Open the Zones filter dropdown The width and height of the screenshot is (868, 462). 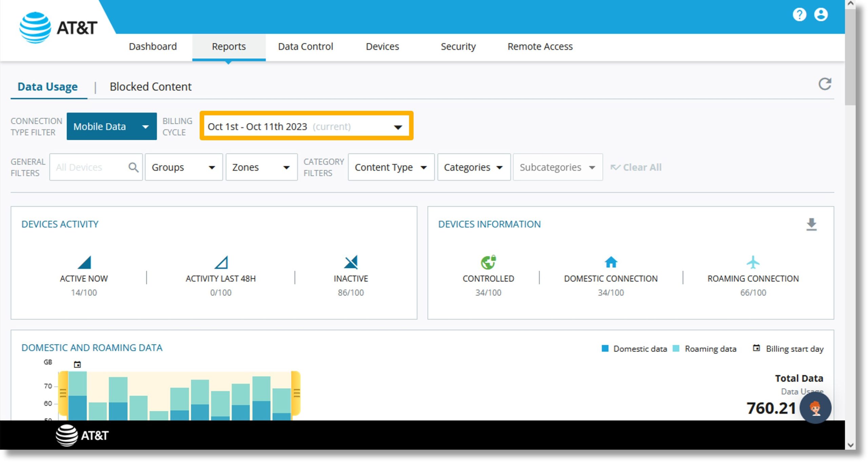[x=261, y=167]
